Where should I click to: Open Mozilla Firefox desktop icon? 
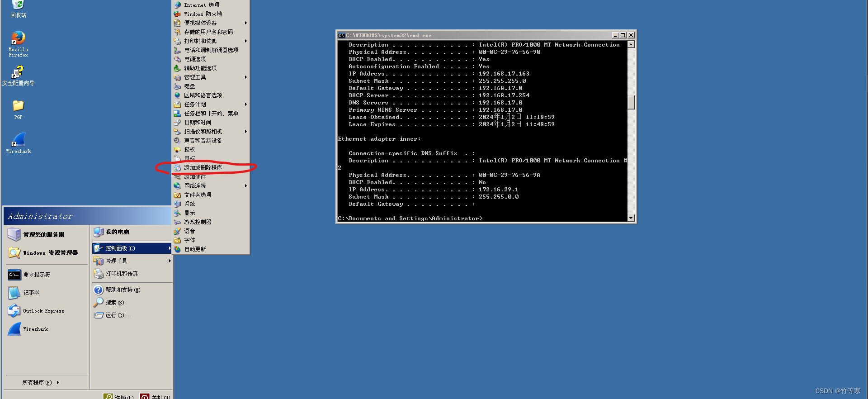point(18,43)
